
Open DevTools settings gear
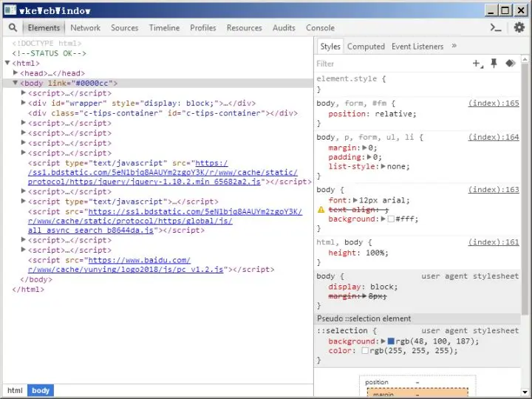tap(519, 27)
